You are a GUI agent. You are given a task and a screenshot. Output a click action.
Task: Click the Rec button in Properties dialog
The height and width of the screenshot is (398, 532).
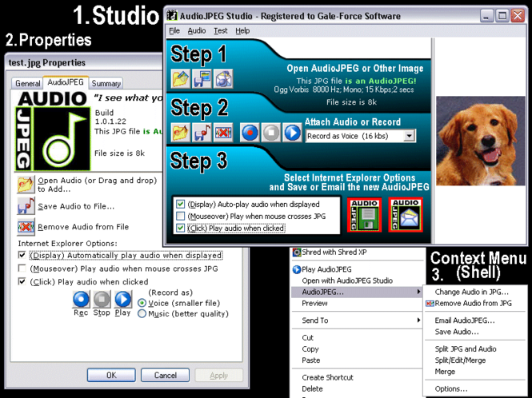[81, 300]
